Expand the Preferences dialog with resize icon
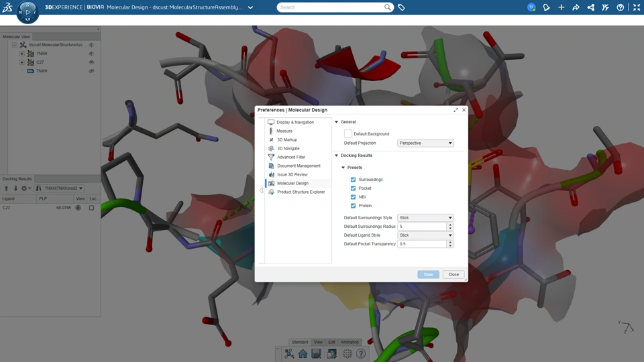Screen dimensions: 644x362 coord(455,110)
